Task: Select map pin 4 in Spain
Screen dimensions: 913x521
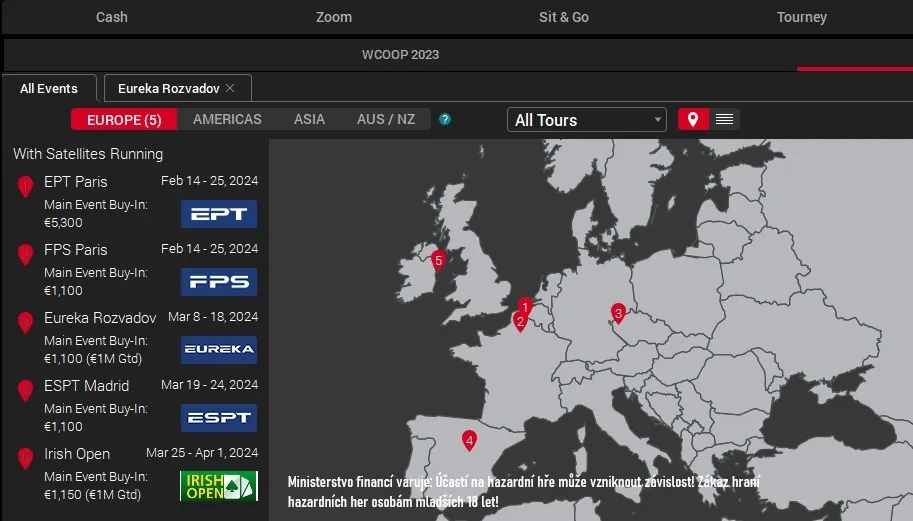Action: click(x=469, y=441)
